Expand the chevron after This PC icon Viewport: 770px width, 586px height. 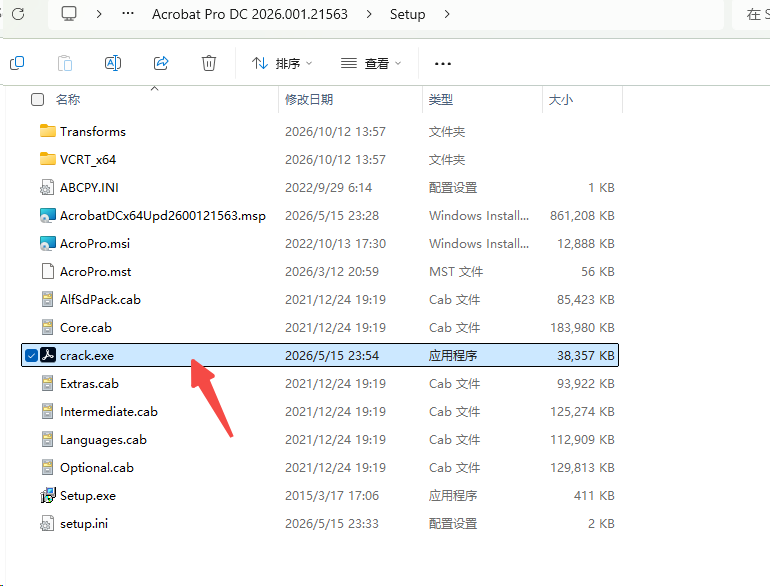pos(99,14)
